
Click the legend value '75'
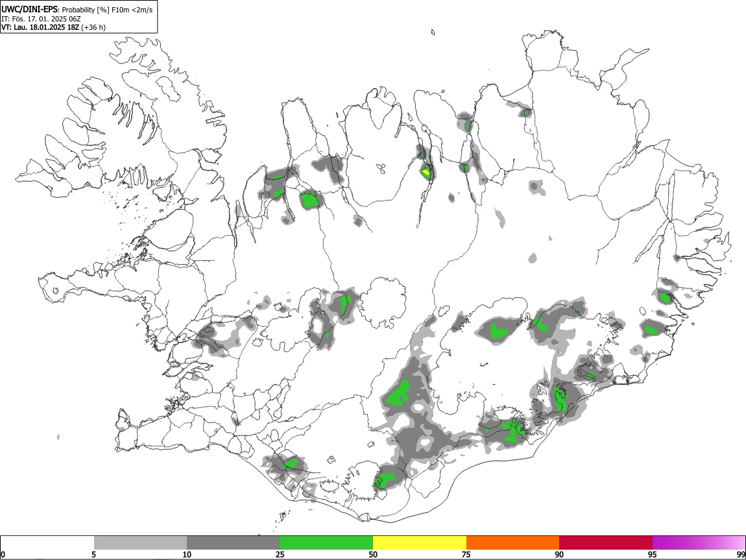point(466,555)
